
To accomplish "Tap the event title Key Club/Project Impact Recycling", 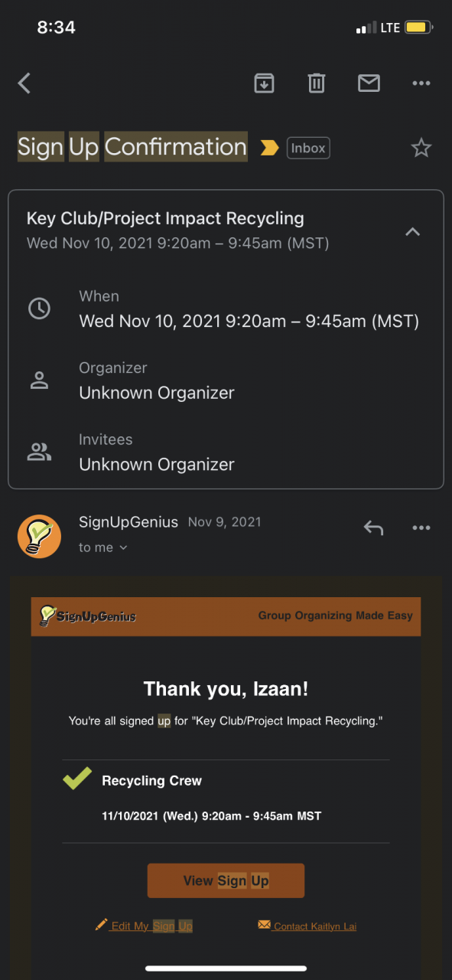I will (x=165, y=218).
